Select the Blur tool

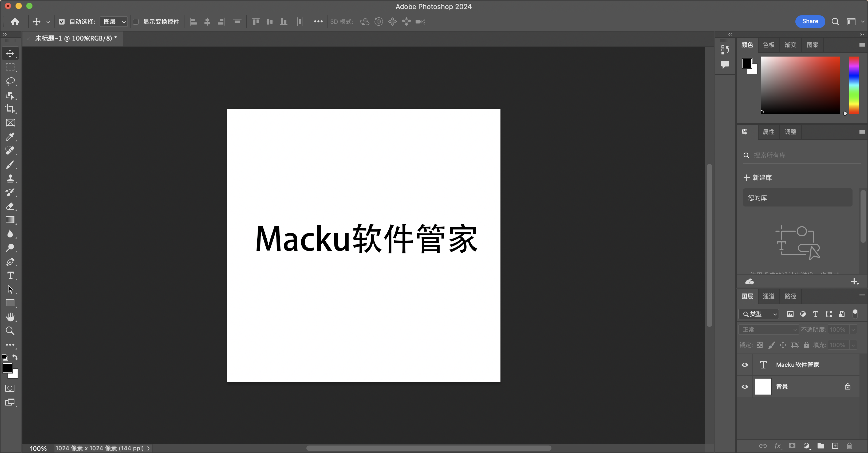click(10, 234)
